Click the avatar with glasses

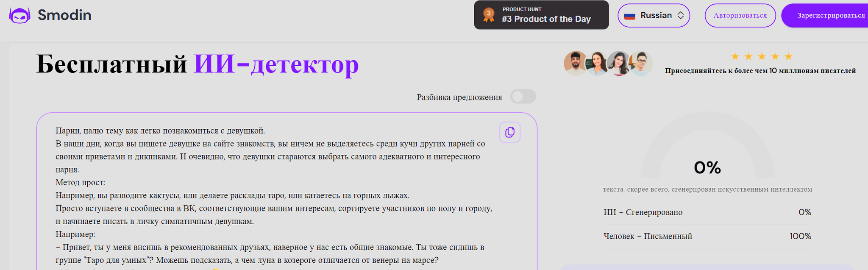(x=641, y=63)
